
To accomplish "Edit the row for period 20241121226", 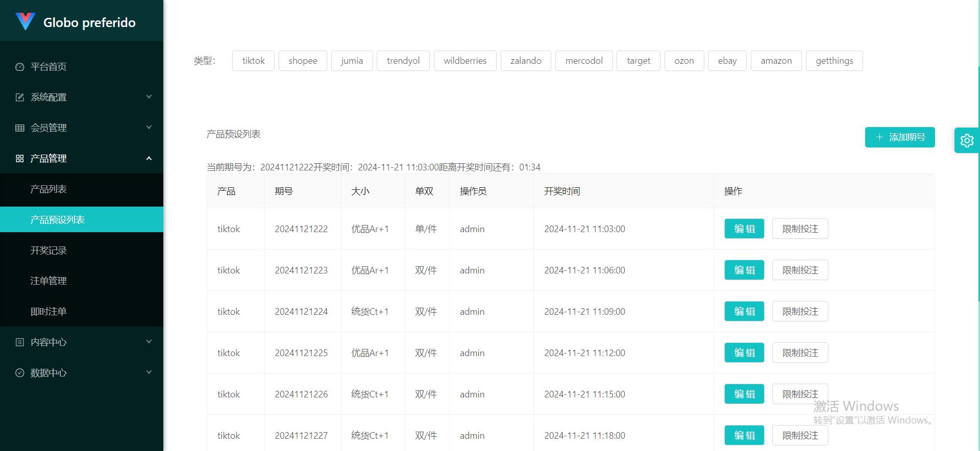I will pos(744,394).
